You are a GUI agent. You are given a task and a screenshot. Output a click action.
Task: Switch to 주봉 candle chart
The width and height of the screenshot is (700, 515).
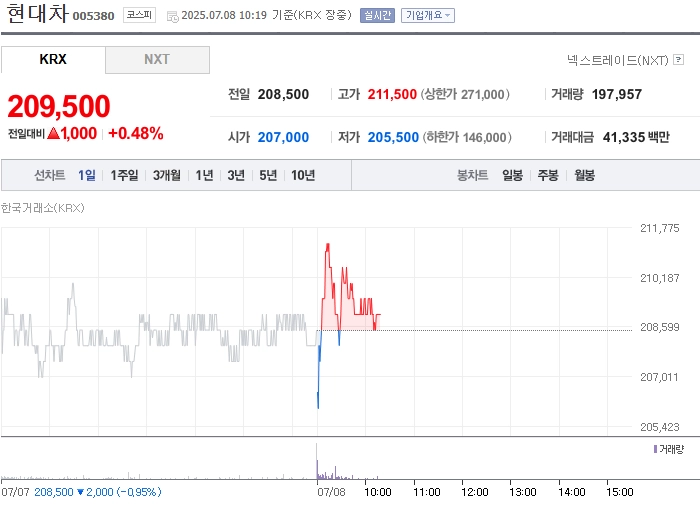pyautogui.click(x=548, y=175)
